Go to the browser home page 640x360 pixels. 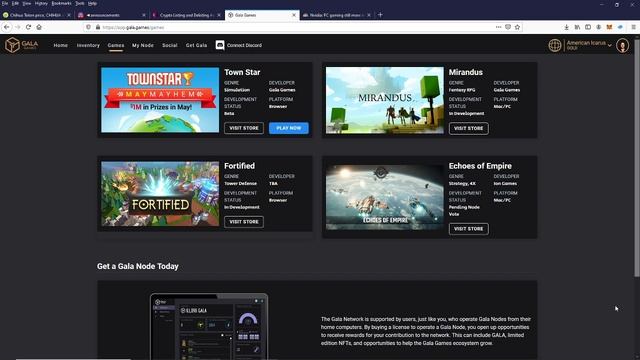pos(39,27)
